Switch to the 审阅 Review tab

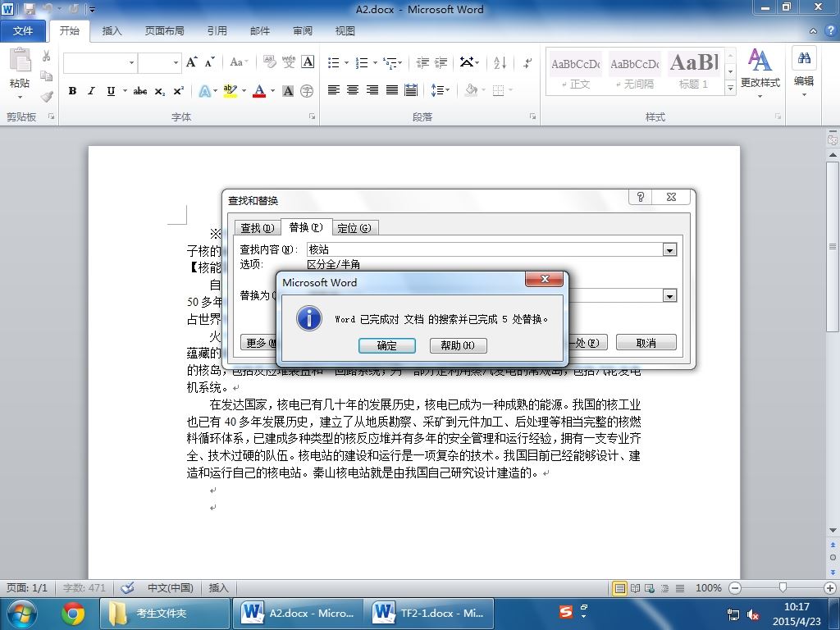pos(303,30)
